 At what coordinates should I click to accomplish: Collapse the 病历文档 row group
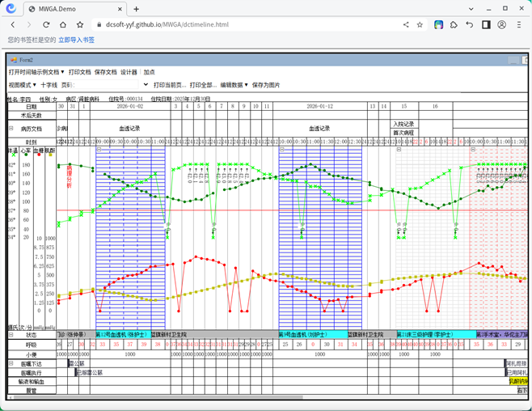(x=11, y=129)
